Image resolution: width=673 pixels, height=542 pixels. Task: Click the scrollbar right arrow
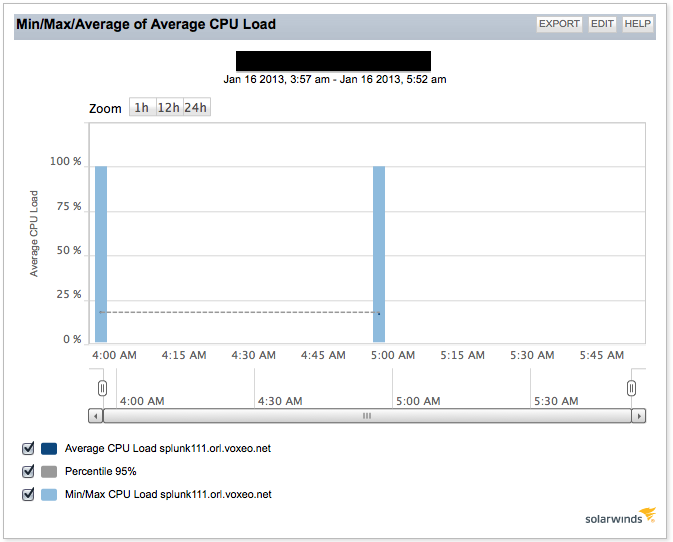[639, 416]
